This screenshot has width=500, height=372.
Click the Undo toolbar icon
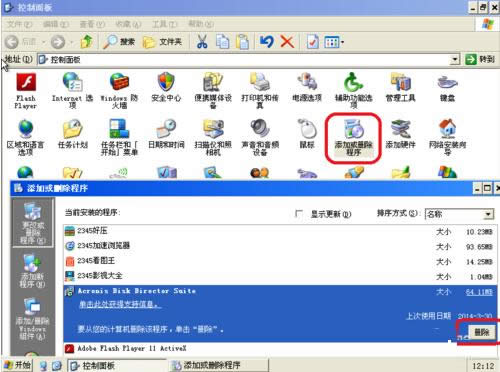[x=267, y=42]
